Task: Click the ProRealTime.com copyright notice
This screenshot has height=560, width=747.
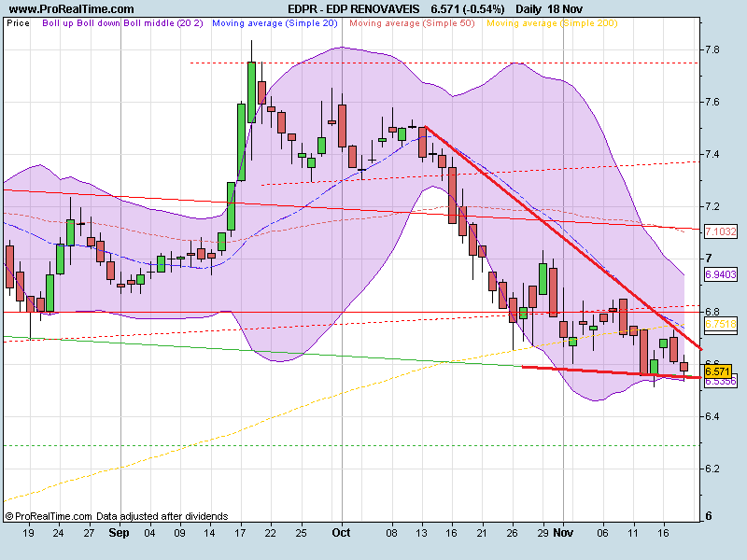Action: (117, 516)
